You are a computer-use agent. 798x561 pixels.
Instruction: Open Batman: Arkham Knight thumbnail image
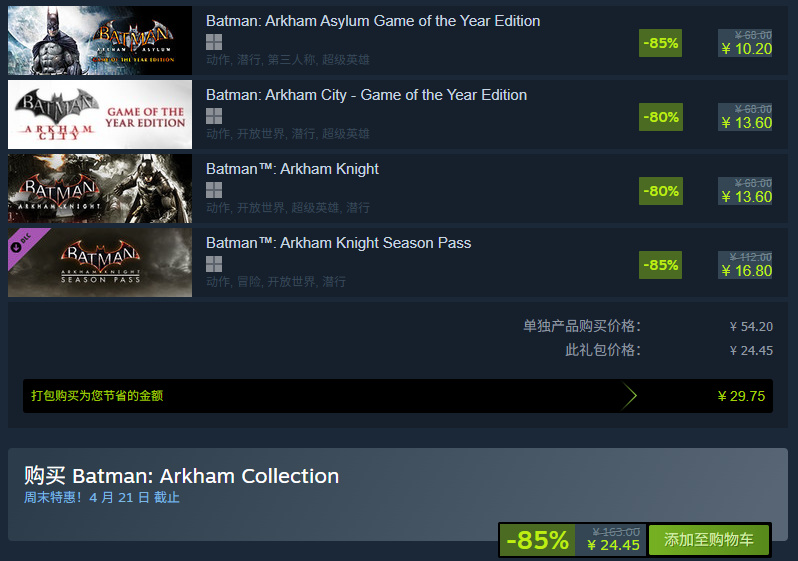pos(99,189)
